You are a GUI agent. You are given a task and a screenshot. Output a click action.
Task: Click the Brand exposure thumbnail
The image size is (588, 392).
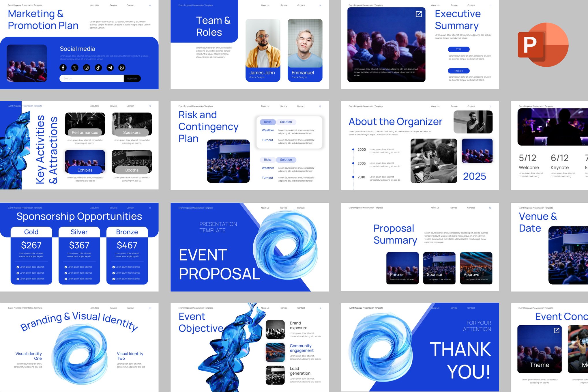[x=275, y=330]
